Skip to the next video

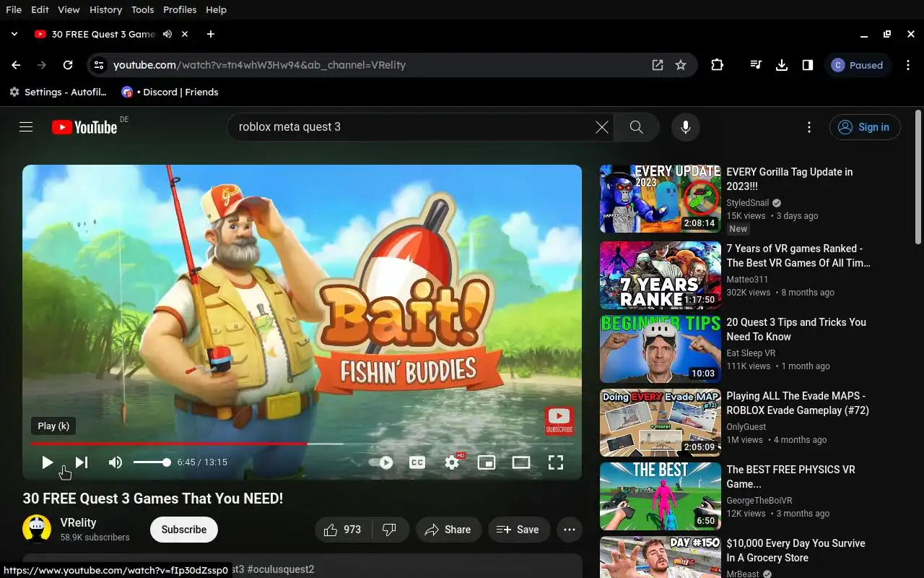[82, 462]
